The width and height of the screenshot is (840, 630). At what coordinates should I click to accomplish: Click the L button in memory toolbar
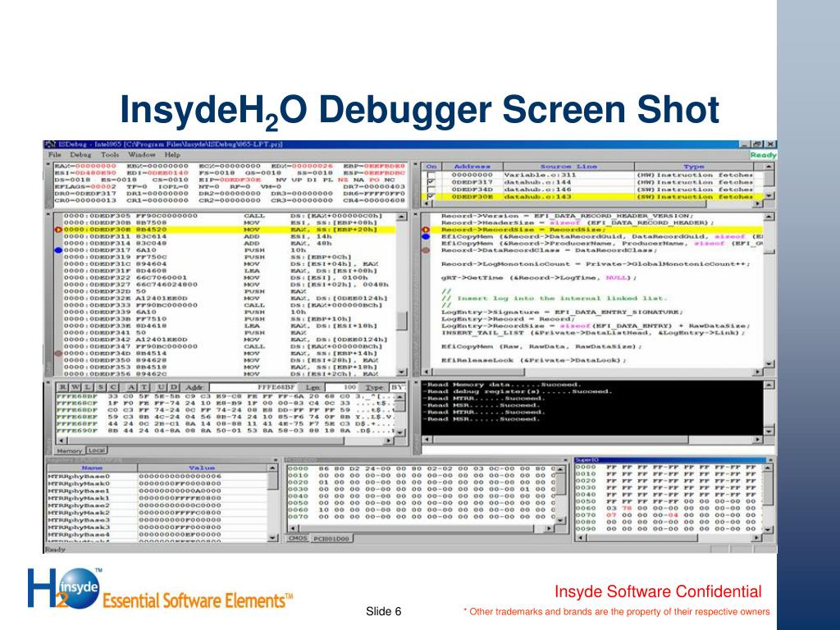[87, 387]
